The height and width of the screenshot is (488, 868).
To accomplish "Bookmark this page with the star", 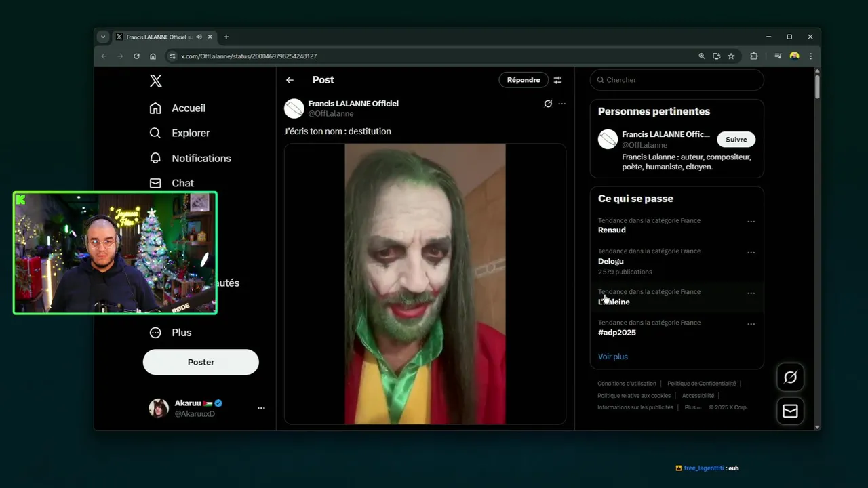I will pos(731,56).
